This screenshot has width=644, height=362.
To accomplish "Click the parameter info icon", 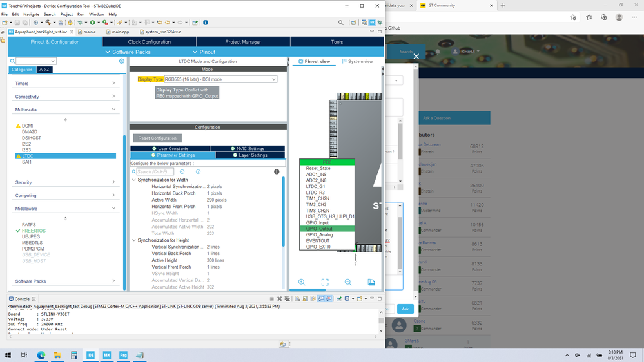I will (x=277, y=171).
